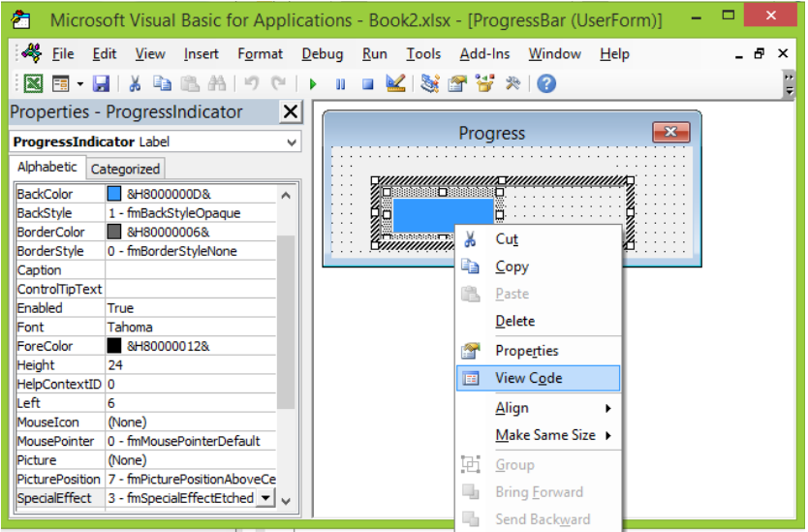Choose Properties from context menu
The image size is (808, 532).
pos(538,351)
